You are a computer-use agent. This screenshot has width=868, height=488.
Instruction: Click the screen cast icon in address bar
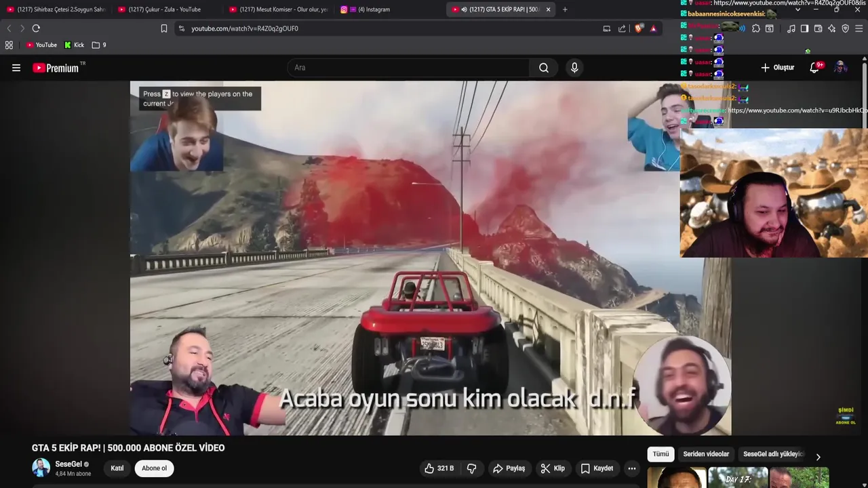tap(606, 28)
